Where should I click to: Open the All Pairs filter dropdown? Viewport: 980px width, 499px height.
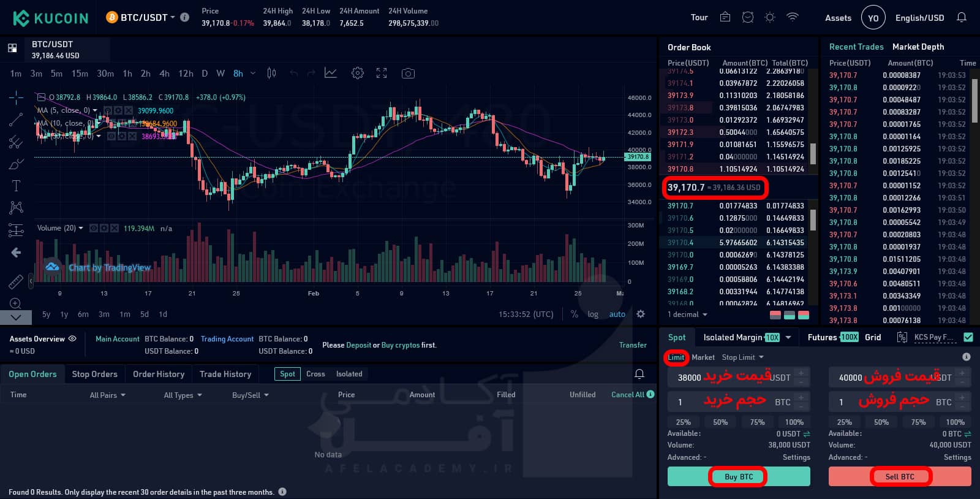pos(108,395)
